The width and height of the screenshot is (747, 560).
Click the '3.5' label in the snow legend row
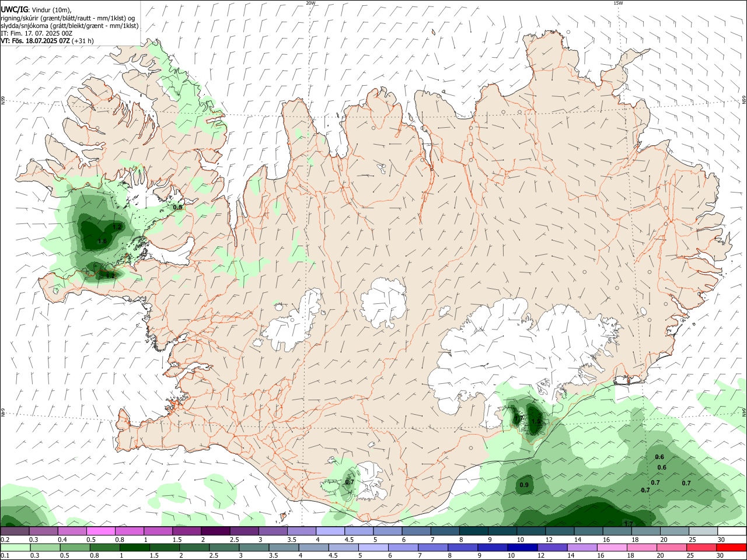click(292, 540)
